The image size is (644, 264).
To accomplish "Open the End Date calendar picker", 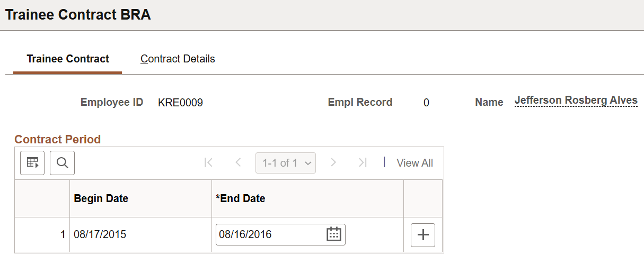I will click(333, 234).
